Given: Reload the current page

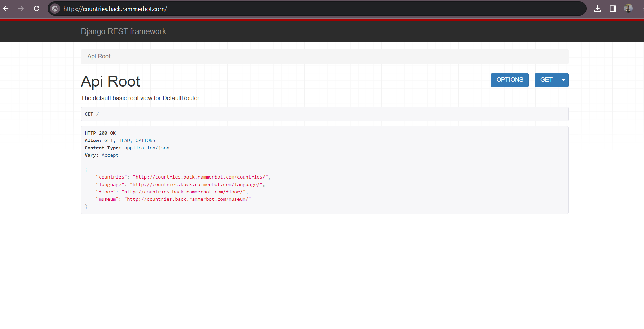Looking at the screenshot, I should [x=37, y=9].
